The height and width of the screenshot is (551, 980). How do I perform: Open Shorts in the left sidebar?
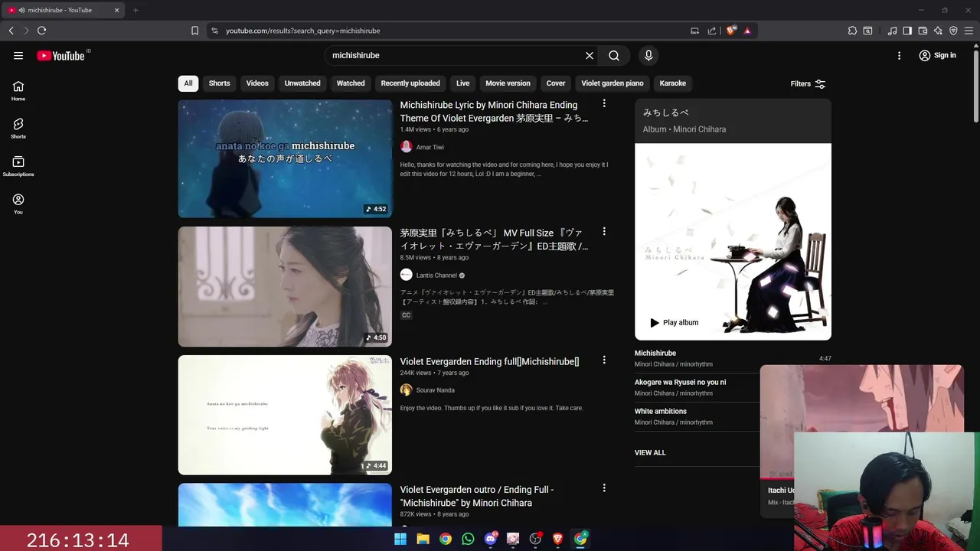click(x=18, y=129)
